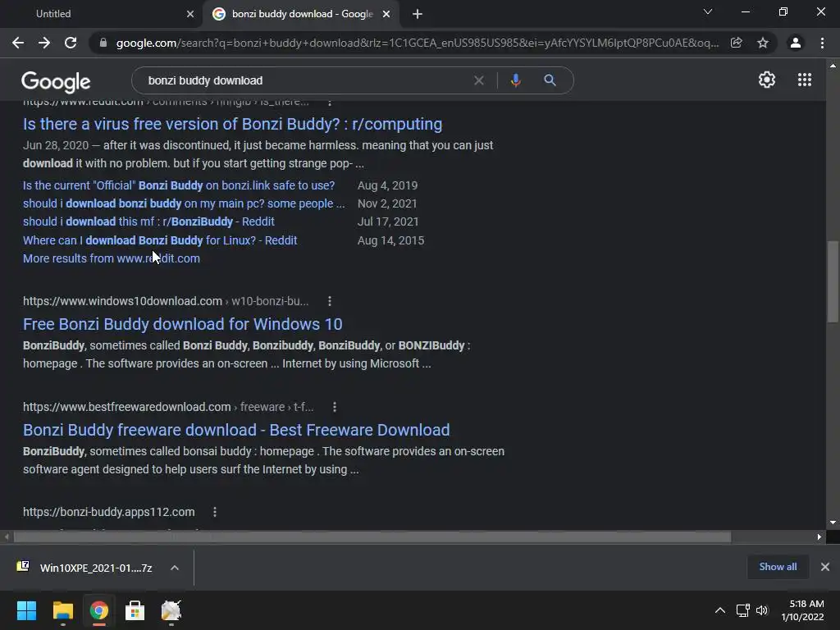
Task: Switch to the Untitled tab
Action: click(101, 14)
